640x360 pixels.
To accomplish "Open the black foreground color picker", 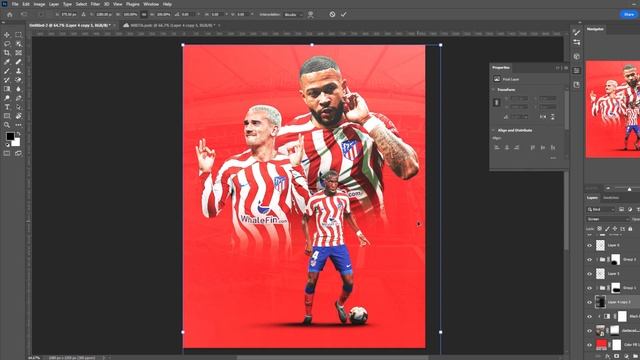I will (9, 136).
